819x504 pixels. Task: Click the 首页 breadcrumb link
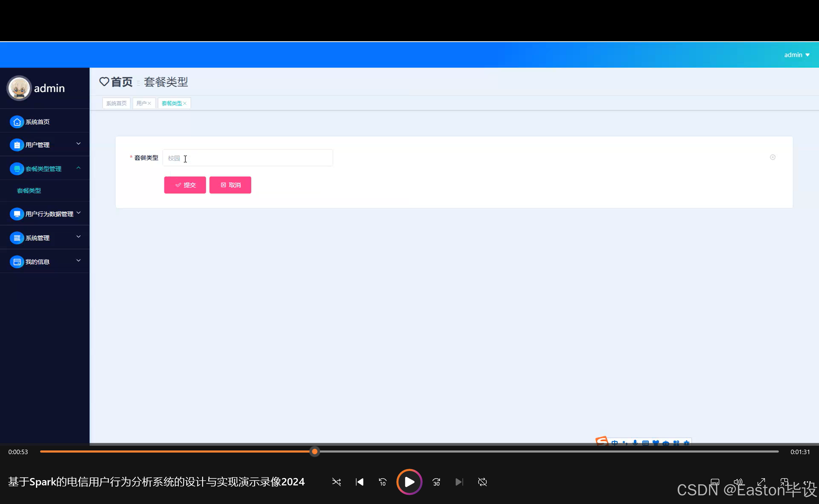coord(122,82)
